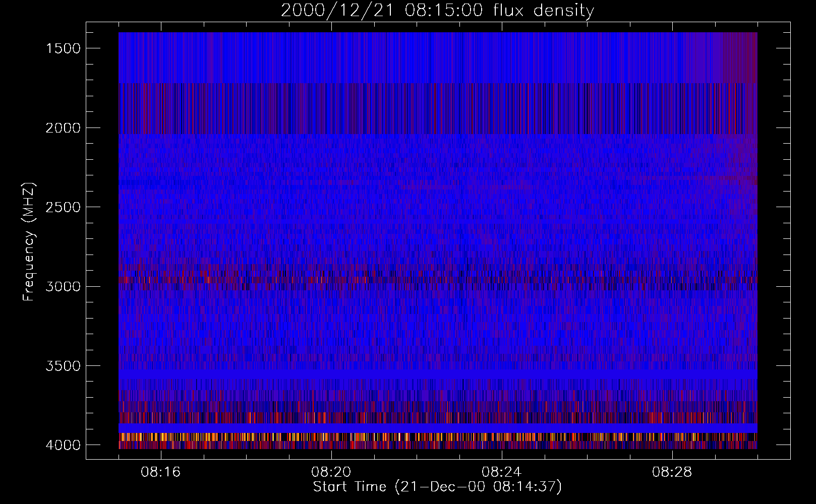Click the "Frequency (MHZ)" axis label
Viewport: 816px width, 504px height.
coord(29,242)
